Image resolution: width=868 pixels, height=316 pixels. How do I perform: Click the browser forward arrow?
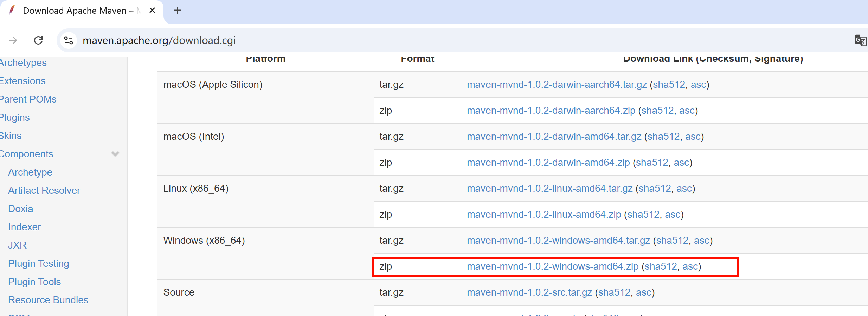click(13, 40)
